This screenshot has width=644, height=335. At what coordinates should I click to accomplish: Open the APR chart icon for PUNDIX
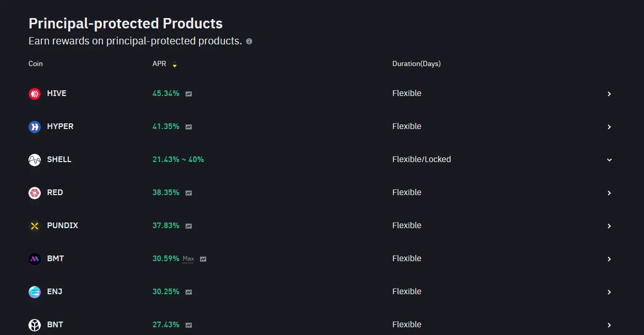[189, 226]
